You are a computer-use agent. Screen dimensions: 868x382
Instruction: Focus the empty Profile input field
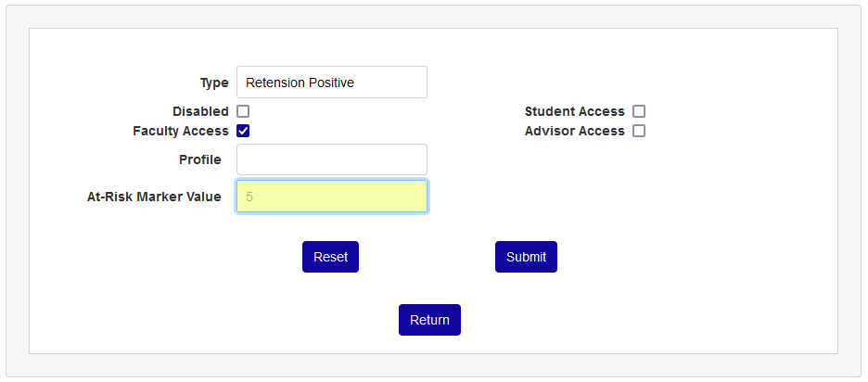pos(331,159)
